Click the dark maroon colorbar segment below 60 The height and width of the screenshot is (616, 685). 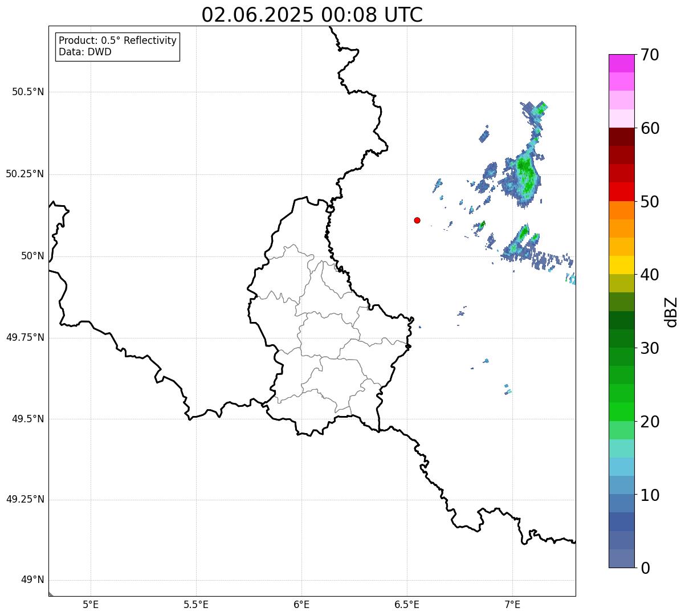click(621, 137)
